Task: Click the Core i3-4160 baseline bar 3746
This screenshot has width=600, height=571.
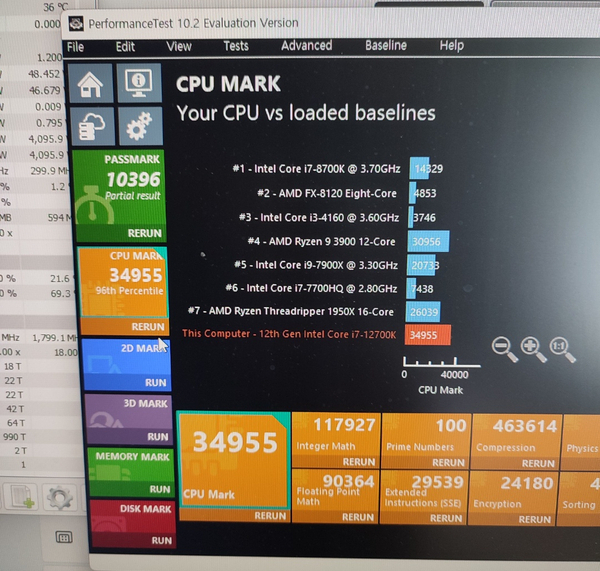Action: pyautogui.click(x=411, y=217)
